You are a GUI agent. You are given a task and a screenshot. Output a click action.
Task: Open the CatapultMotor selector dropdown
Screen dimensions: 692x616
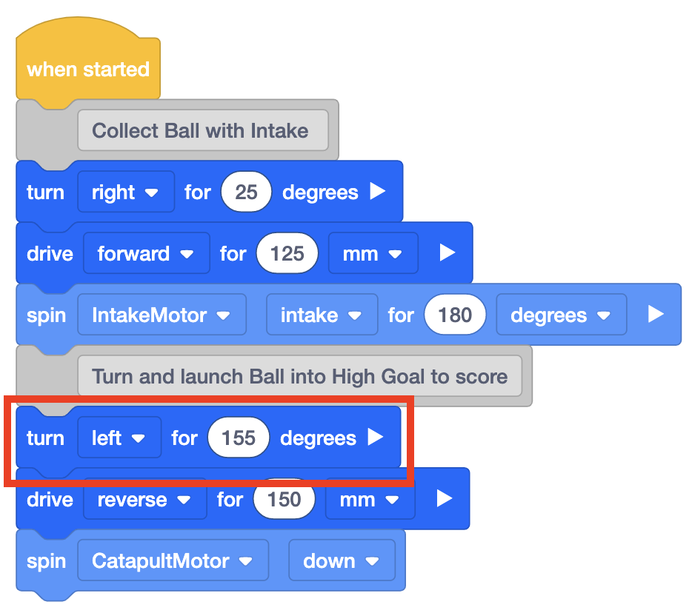(173, 560)
